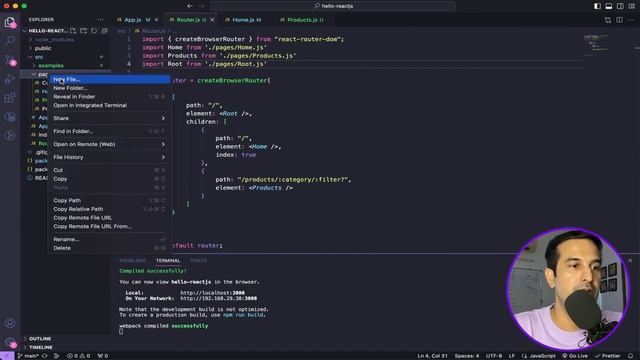
Task: Select Delete from context menu
Action: tap(109, 248)
